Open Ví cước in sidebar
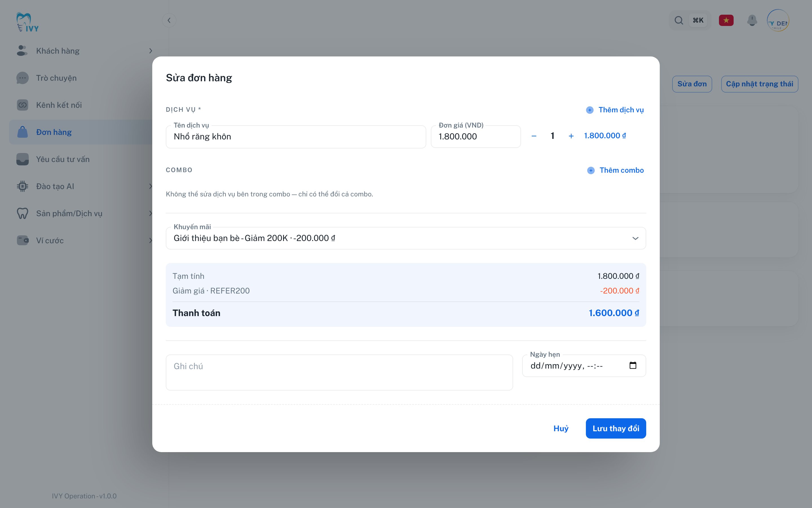The image size is (812, 508). (81, 240)
